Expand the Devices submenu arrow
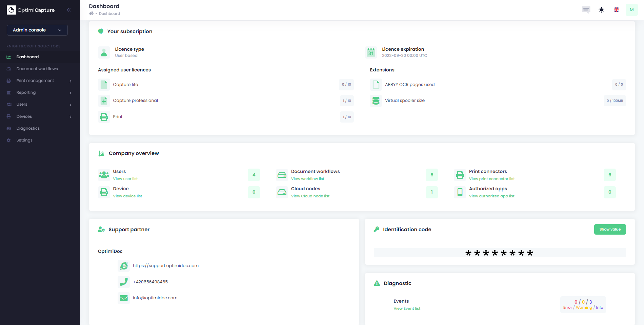 (71, 116)
